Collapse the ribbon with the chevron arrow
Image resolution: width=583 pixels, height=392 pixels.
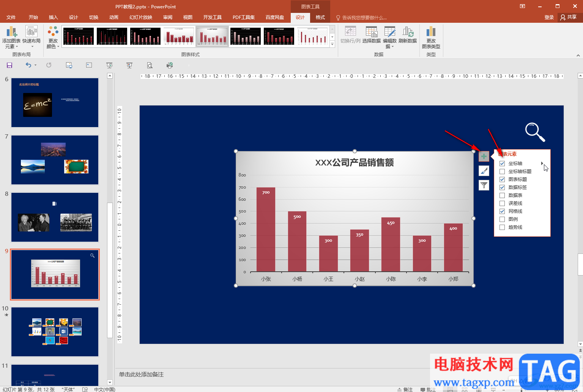tap(578, 55)
